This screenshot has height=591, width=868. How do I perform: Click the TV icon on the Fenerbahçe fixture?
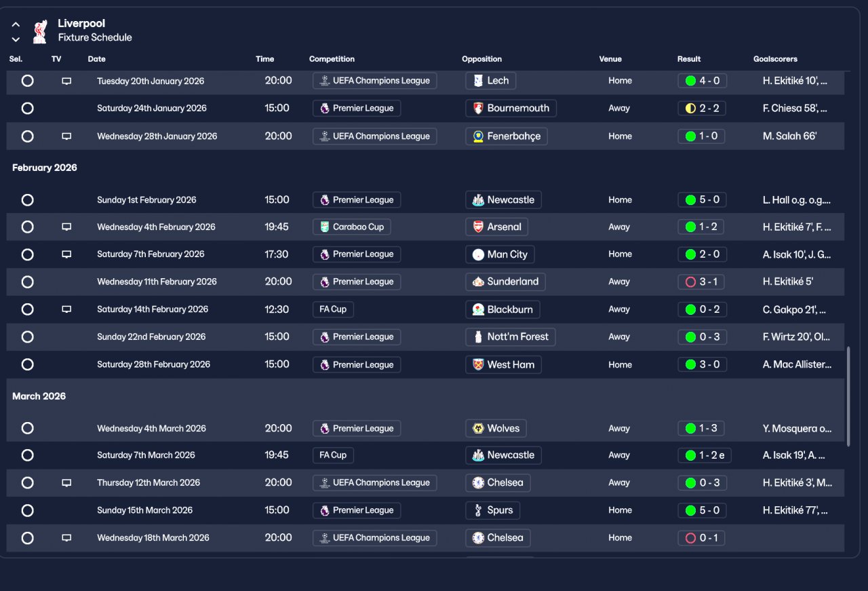[x=66, y=136]
